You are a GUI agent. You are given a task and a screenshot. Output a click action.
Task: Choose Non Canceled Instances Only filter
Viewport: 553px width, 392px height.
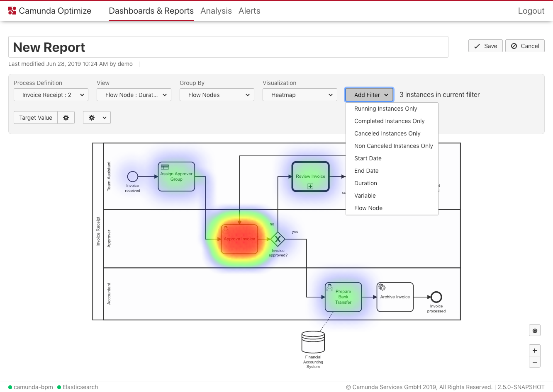392,146
